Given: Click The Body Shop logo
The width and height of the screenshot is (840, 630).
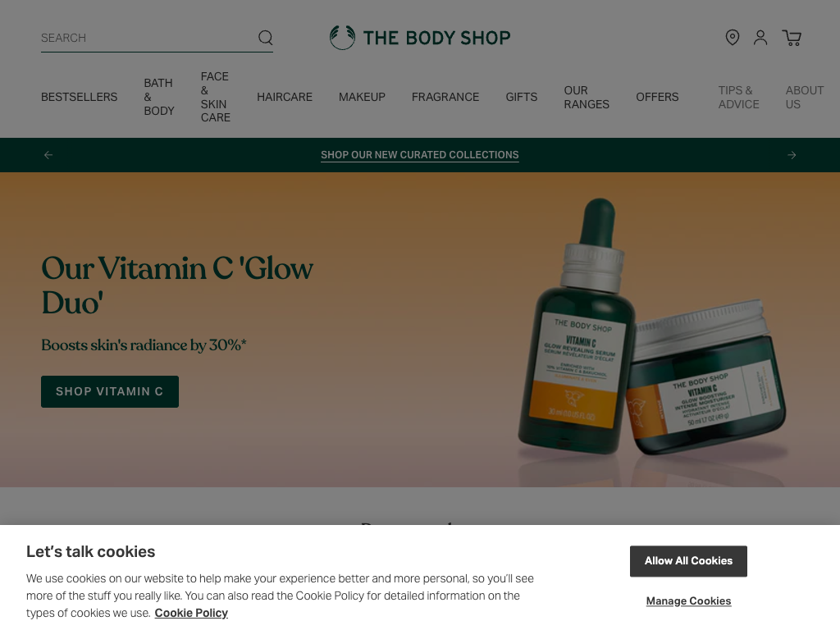Looking at the screenshot, I should [x=420, y=38].
